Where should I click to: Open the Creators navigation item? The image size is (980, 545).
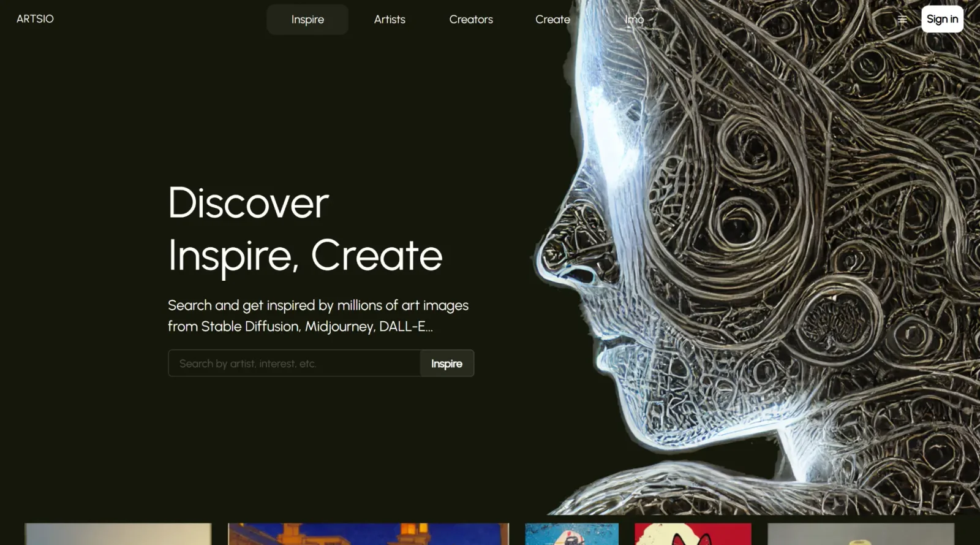tap(471, 20)
